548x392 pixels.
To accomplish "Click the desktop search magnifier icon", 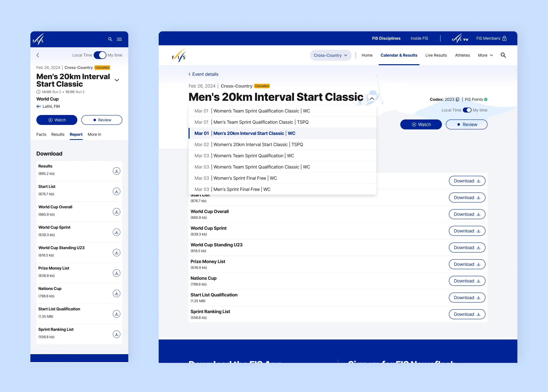I will (503, 55).
